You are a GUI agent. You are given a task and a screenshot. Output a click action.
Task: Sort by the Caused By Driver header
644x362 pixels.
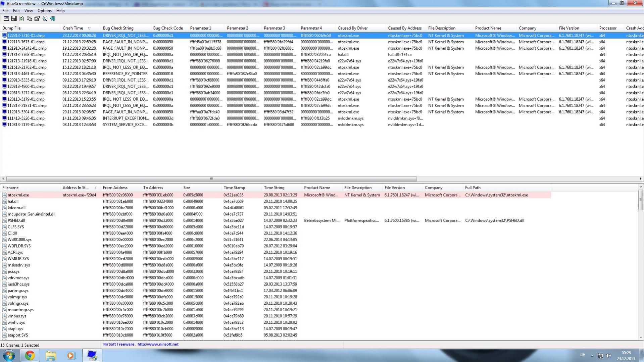point(361,28)
